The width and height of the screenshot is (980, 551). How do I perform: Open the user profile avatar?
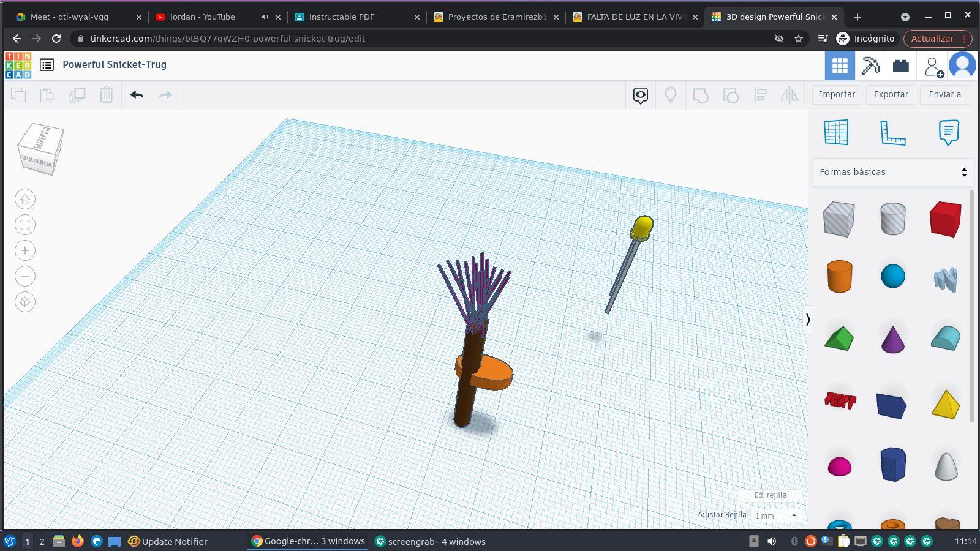(962, 66)
